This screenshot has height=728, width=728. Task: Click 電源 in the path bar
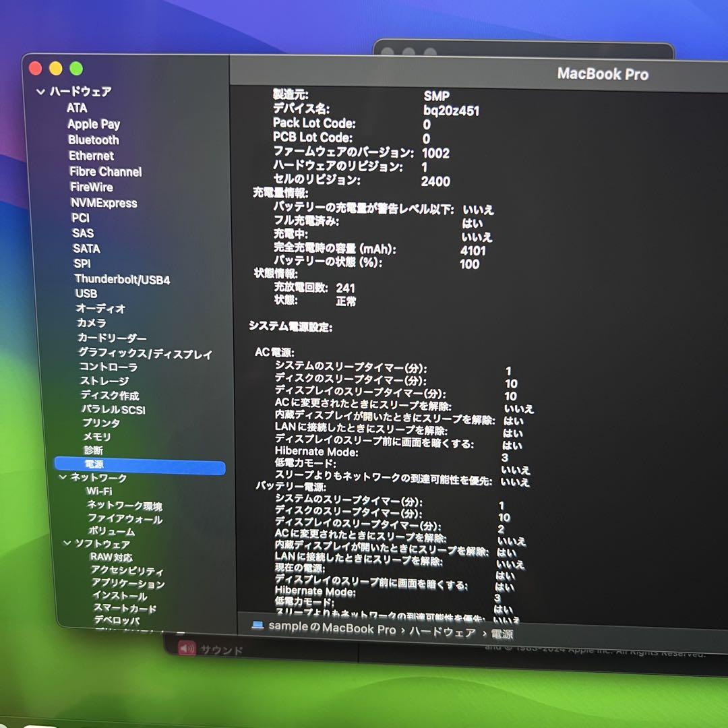502,634
